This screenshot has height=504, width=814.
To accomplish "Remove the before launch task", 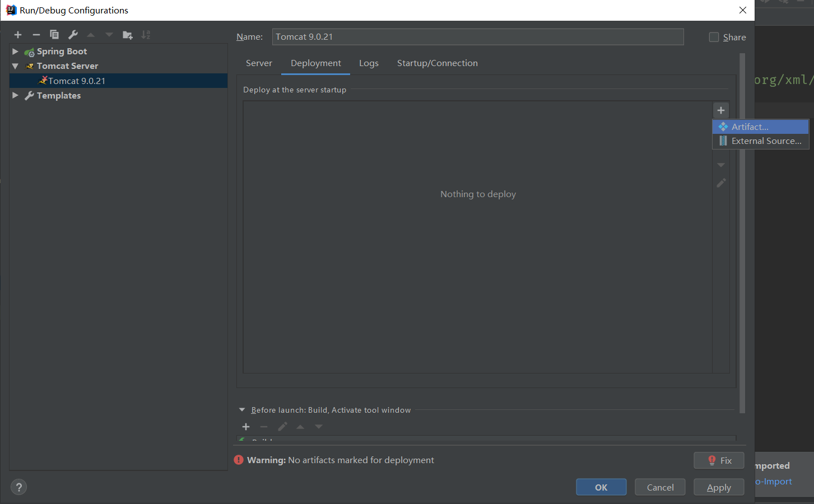I will coord(264,427).
